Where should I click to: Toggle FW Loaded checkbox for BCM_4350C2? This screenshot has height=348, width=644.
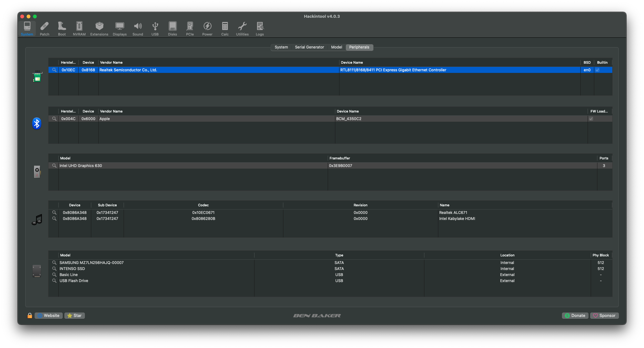(591, 119)
